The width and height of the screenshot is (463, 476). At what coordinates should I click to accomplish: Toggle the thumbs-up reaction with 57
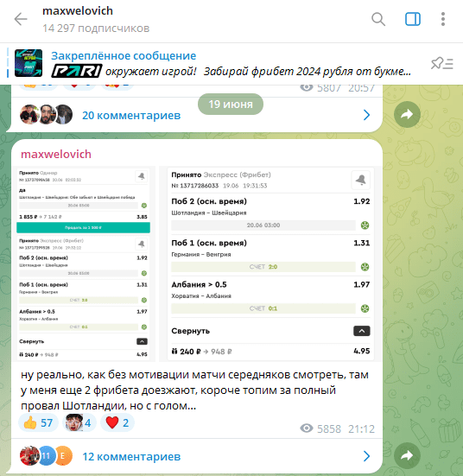pyautogui.click(x=38, y=422)
